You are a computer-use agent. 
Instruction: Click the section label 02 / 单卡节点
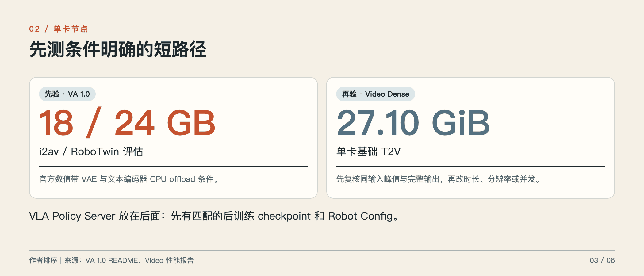[x=58, y=29]
